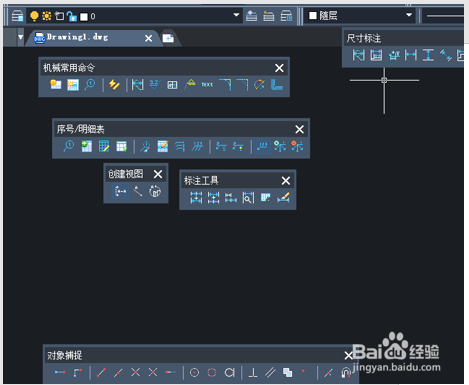Click smart dimension icon in 机械常用命令
The image size is (469, 385).
coord(137,85)
